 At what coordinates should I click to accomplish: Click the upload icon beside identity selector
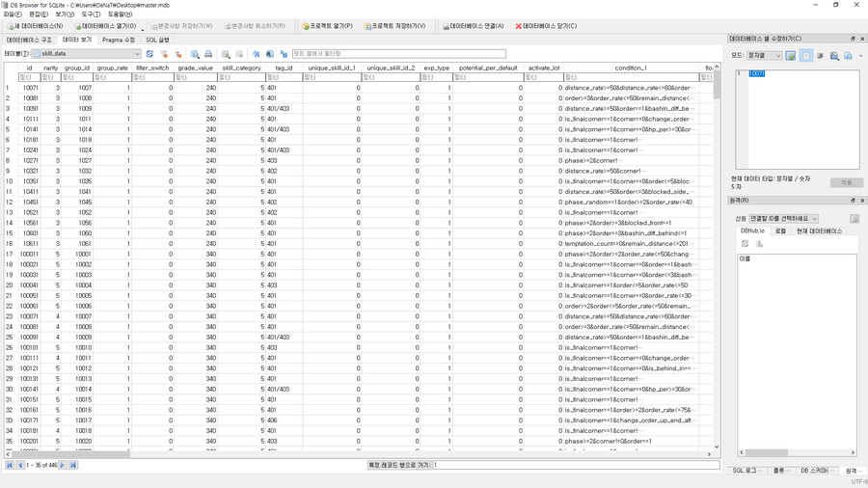click(x=854, y=219)
